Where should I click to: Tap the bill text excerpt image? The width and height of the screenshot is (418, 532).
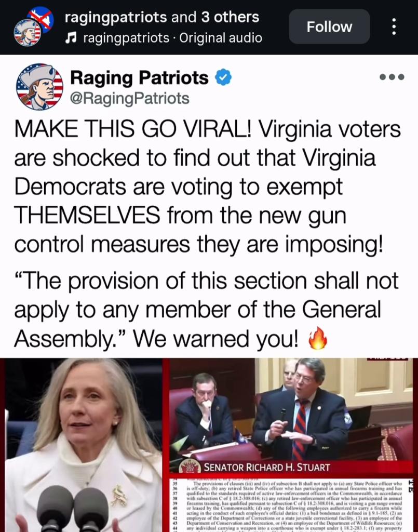click(291, 506)
